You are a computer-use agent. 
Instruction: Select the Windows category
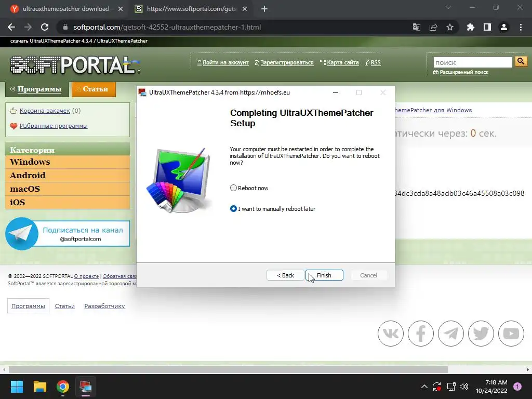[x=68, y=162]
